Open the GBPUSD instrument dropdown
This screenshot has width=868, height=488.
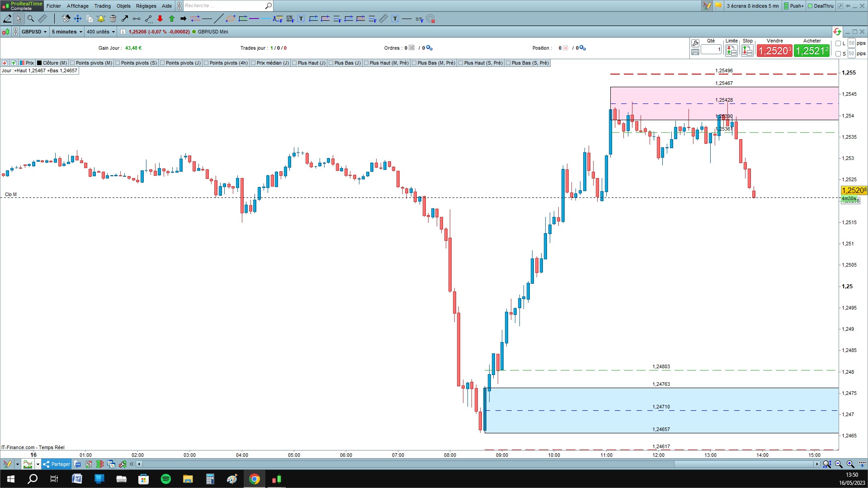click(x=34, y=32)
